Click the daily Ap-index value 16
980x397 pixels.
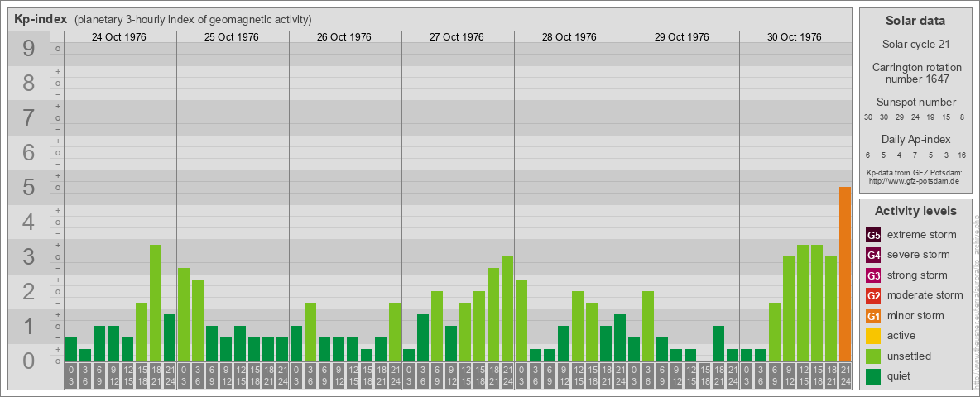(x=961, y=155)
